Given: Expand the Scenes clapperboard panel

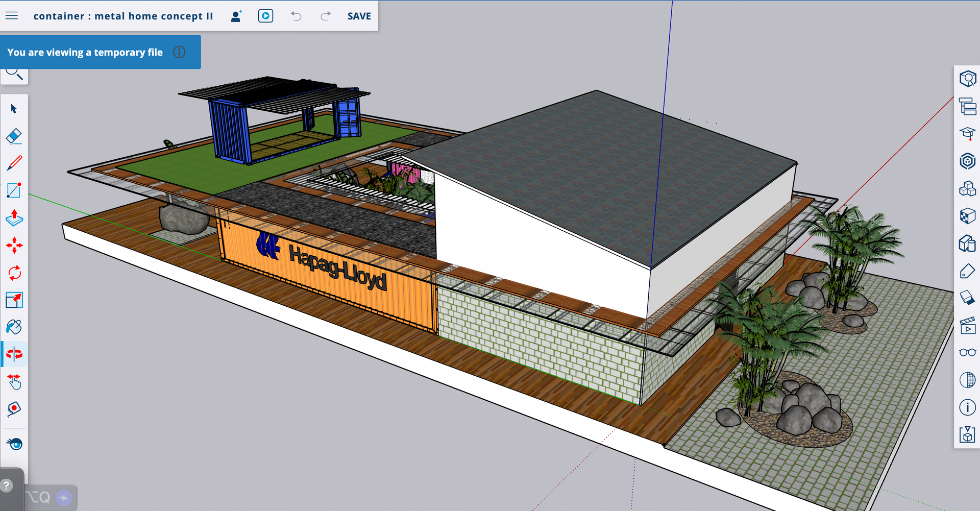Looking at the screenshot, I should point(967,326).
